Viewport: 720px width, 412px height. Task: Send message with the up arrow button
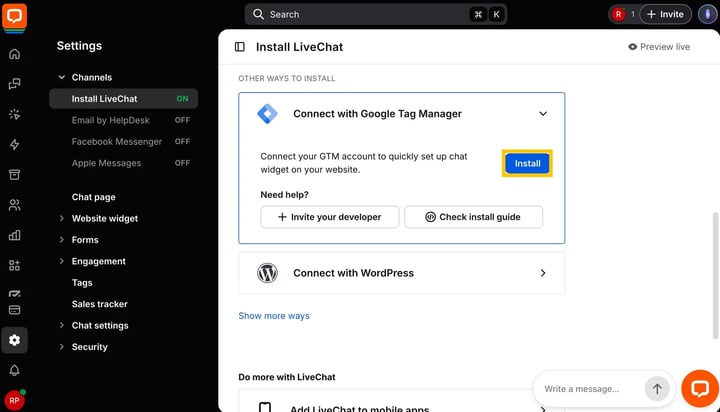tap(657, 389)
